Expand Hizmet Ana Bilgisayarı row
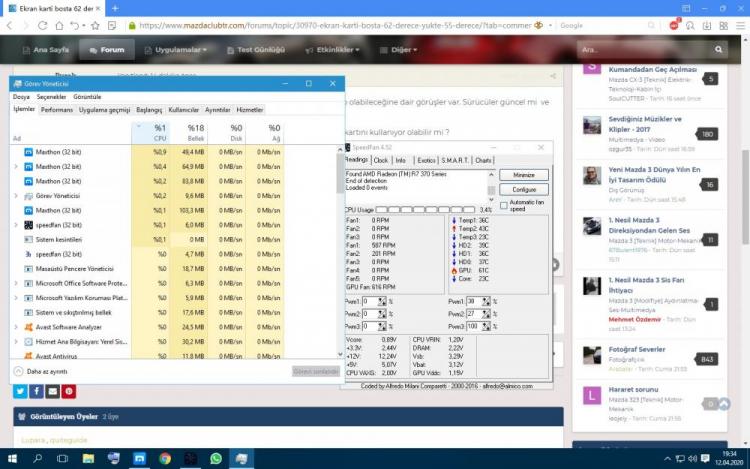The image size is (750, 469). [16, 341]
